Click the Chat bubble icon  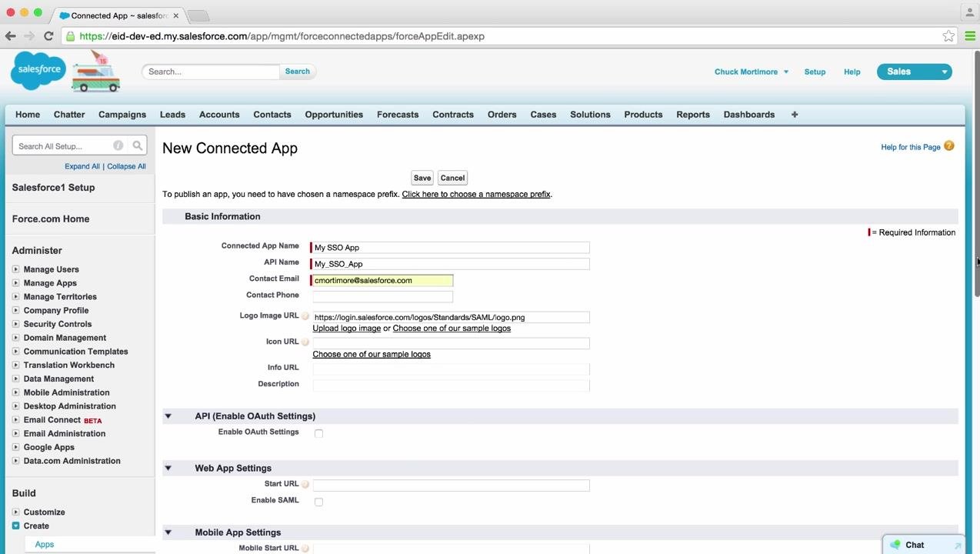click(x=895, y=545)
